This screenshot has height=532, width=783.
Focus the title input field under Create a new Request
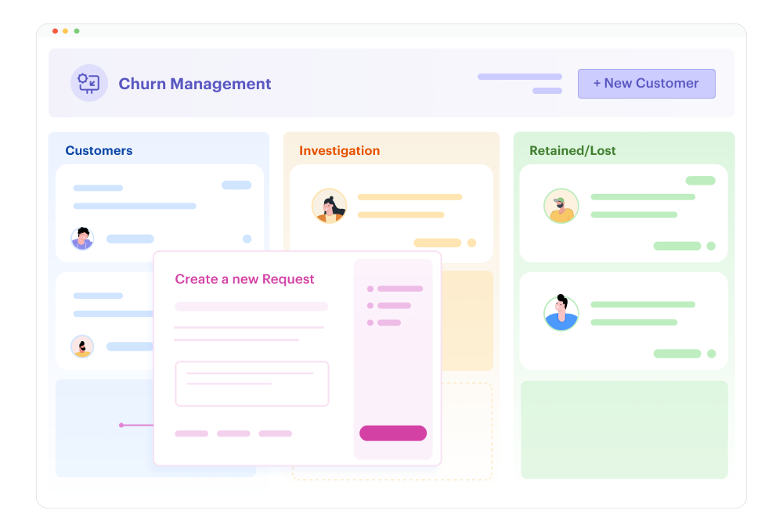pos(251,307)
